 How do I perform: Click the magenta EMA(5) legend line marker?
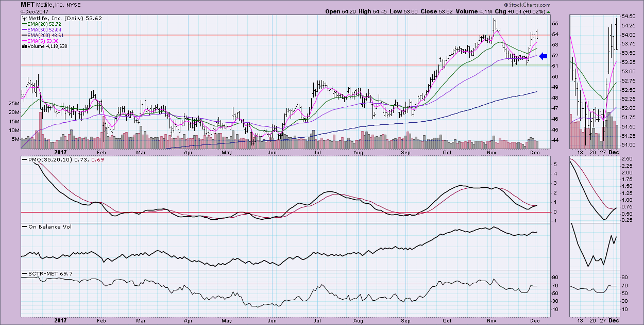click(24, 41)
